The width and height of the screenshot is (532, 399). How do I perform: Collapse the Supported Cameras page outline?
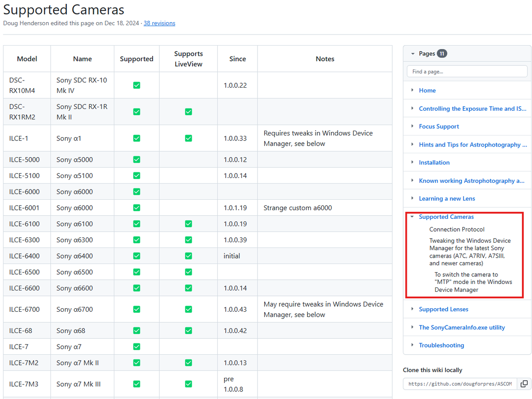[x=412, y=217]
